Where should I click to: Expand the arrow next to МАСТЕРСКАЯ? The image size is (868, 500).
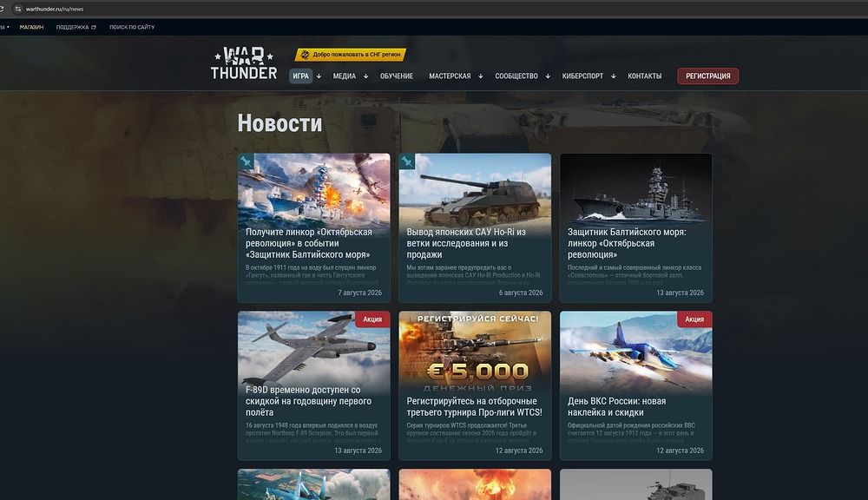(x=481, y=76)
